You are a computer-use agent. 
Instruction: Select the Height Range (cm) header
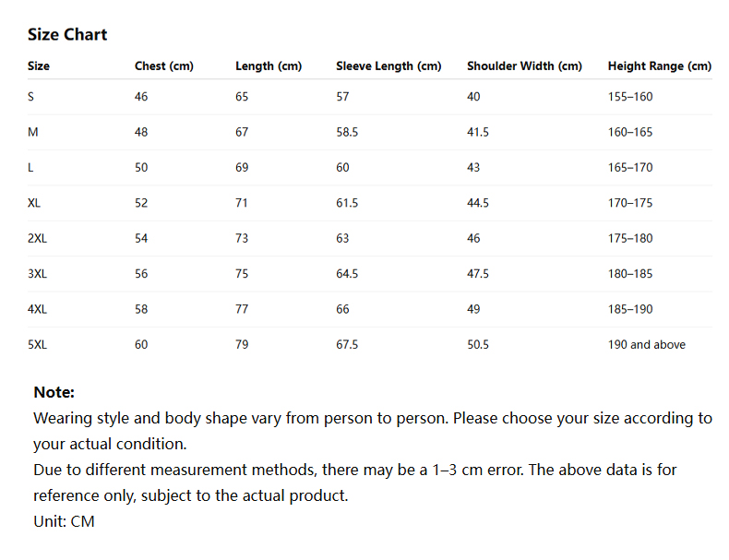(x=660, y=66)
